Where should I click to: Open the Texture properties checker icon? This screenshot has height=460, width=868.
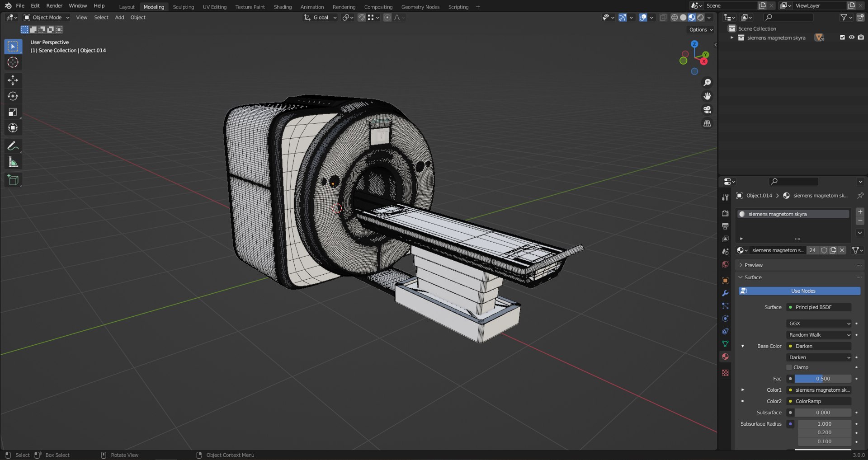coord(725,373)
